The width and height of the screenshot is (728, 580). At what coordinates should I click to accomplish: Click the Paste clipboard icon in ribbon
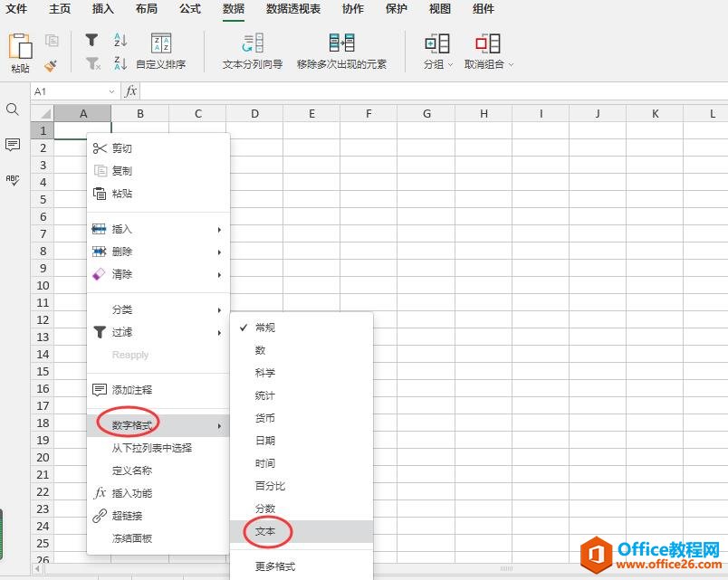[20, 46]
